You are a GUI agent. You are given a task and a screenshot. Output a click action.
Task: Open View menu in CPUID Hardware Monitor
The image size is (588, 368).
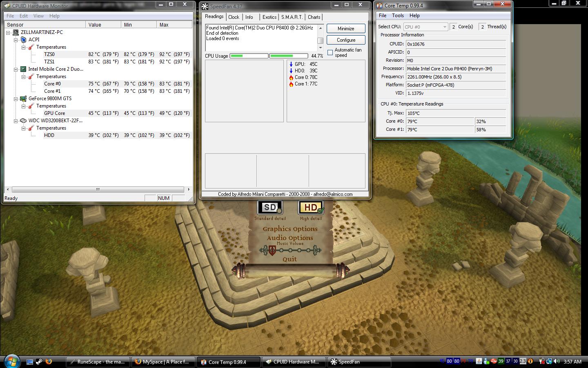[38, 16]
